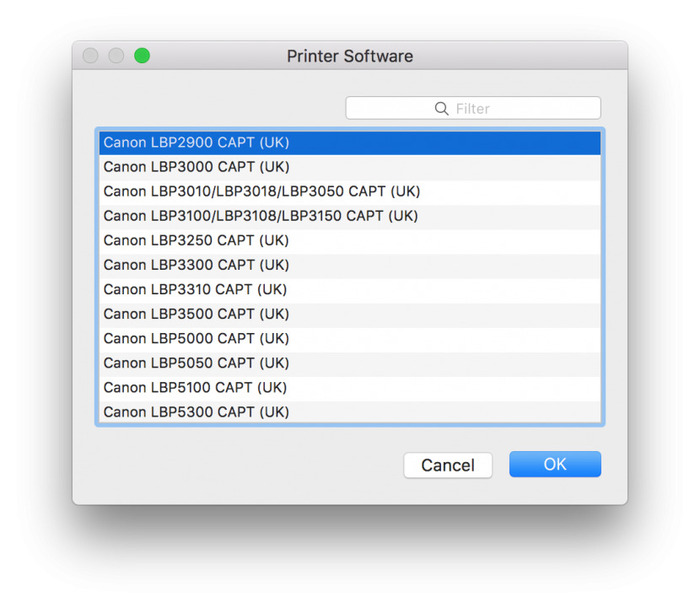Viewport: 700px width, 608px height.
Task: Highlight Canon LBP5000 CAPT (UK)
Action: click(x=350, y=339)
